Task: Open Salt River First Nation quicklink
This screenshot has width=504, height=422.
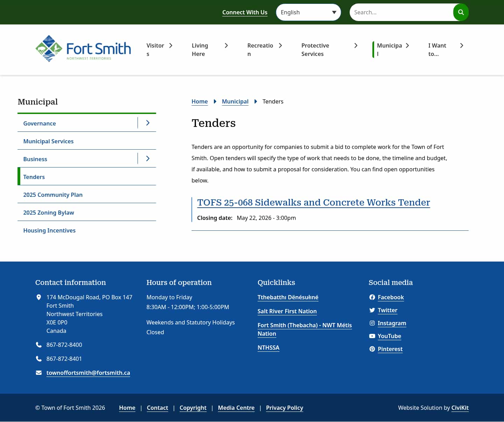Action: [x=287, y=311]
